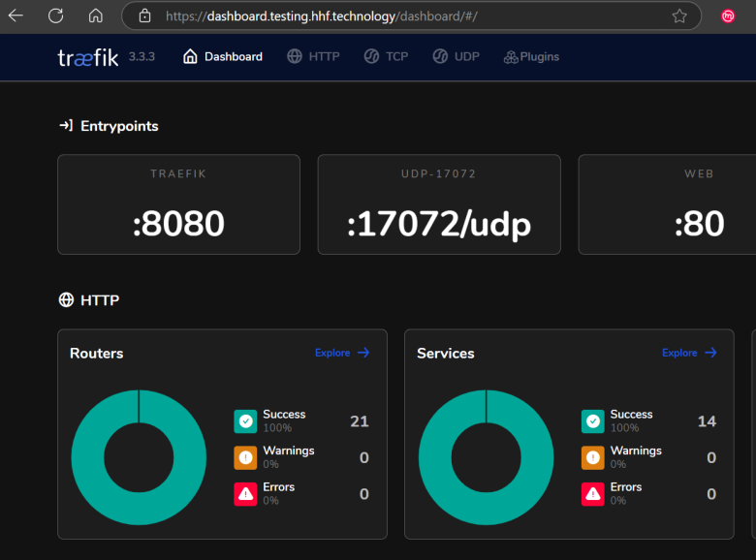Open the Explore link in Routers card
Screen dimensions: 756x560
click(x=342, y=353)
